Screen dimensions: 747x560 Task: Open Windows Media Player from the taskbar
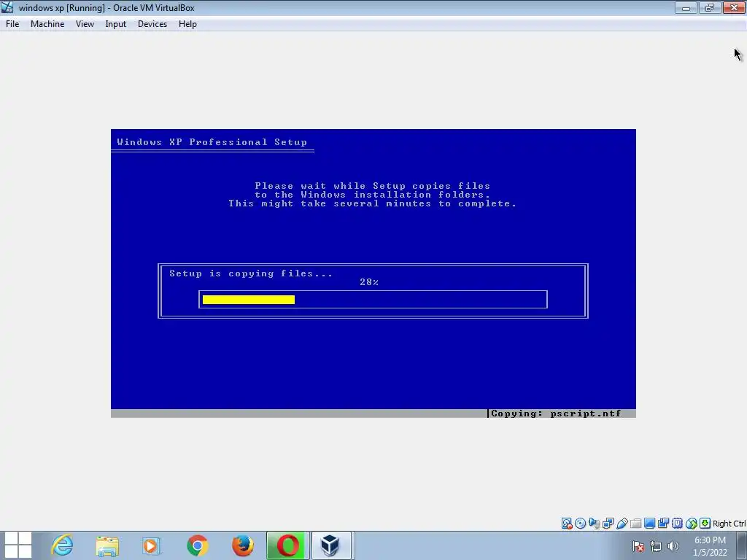click(152, 545)
